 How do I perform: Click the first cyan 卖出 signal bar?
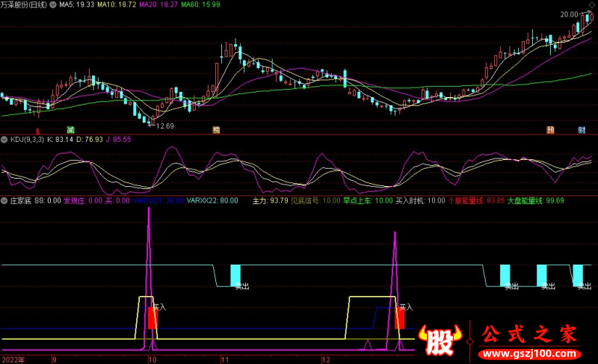(x=235, y=274)
